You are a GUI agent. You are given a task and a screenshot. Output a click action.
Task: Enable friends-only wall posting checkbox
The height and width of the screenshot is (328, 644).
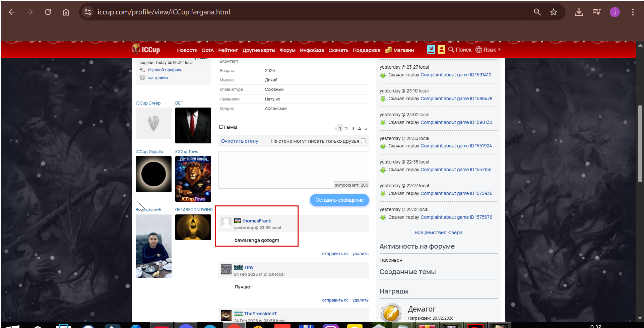[x=363, y=141]
